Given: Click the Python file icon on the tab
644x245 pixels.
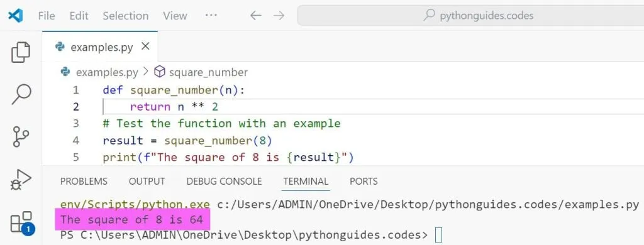Looking at the screenshot, I should pos(60,46).
